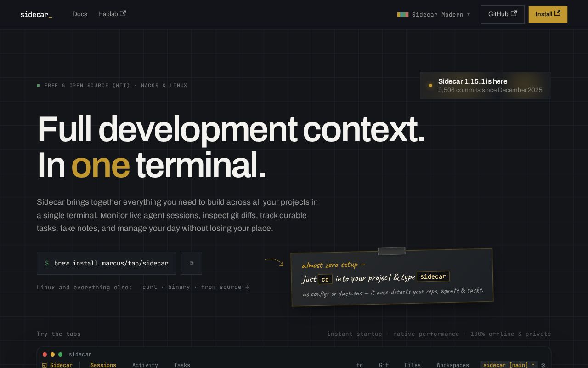This screenshot has width=588, height=368.
Task: Click the 'Try the tabs' label
Action: [x=59, y=334]
